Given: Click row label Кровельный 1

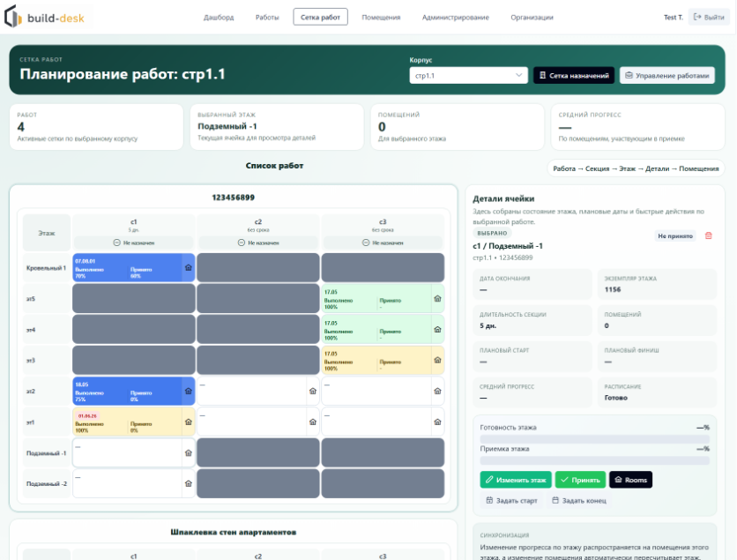Looking at the screenshot, I should 46,267.
